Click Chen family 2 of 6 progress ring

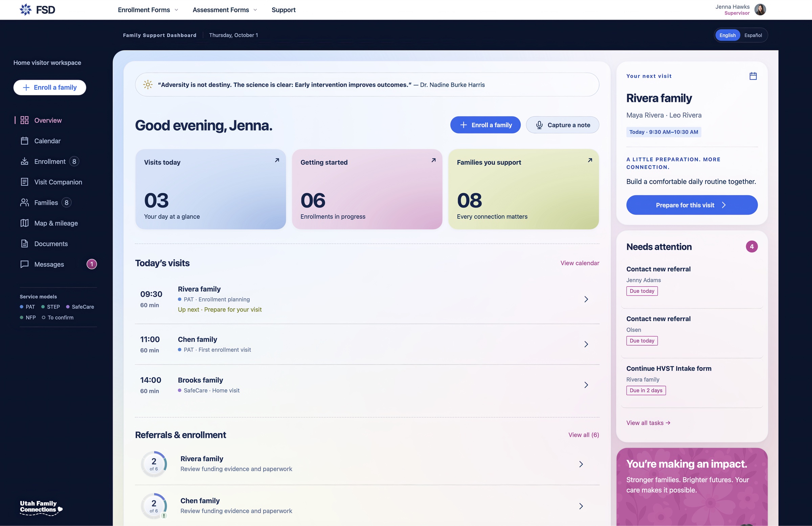click(154, 506)
